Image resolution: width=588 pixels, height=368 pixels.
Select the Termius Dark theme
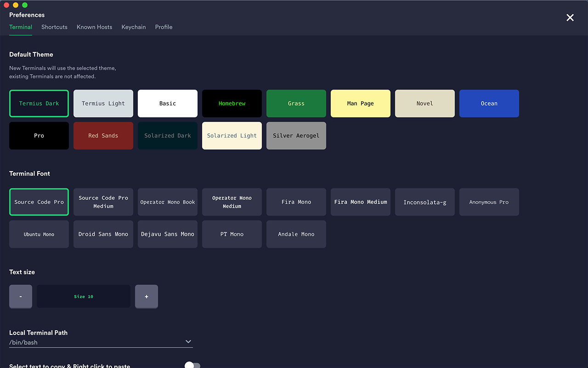(39, 103)
